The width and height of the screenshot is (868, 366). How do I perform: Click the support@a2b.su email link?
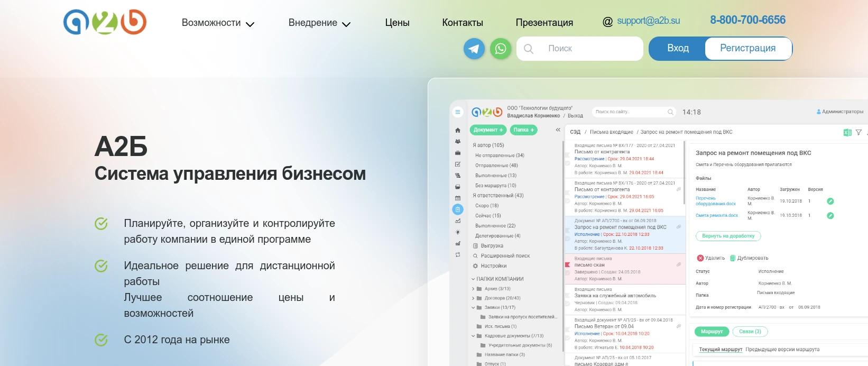click(648, 21)
